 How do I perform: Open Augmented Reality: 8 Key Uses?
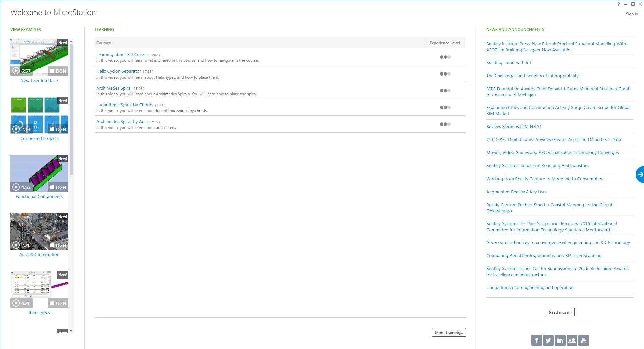517,192
